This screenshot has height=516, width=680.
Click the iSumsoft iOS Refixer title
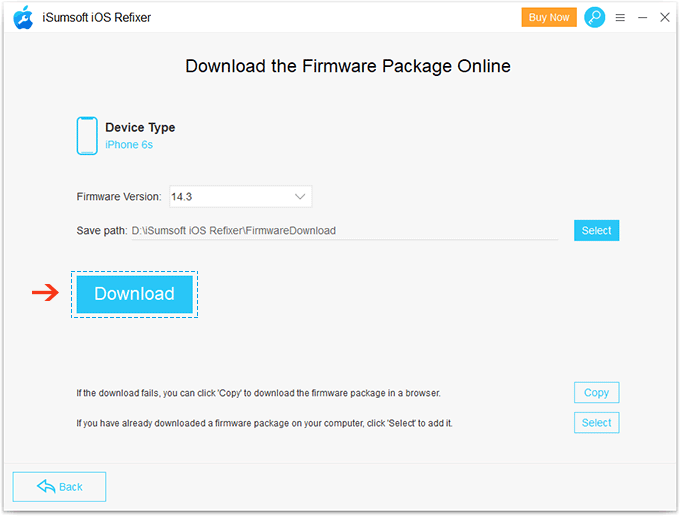pos(96,17)
